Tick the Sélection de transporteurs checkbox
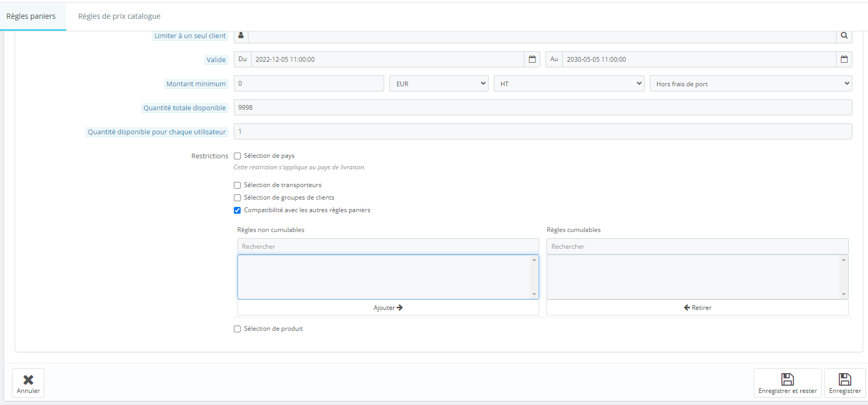Image resolution: width=868 pixels, height=405 pixels. 237,185
